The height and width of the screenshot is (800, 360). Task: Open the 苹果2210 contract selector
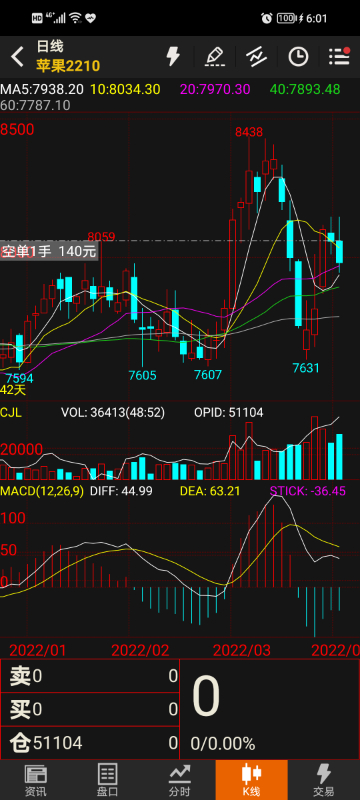click(x=68, y=65)
